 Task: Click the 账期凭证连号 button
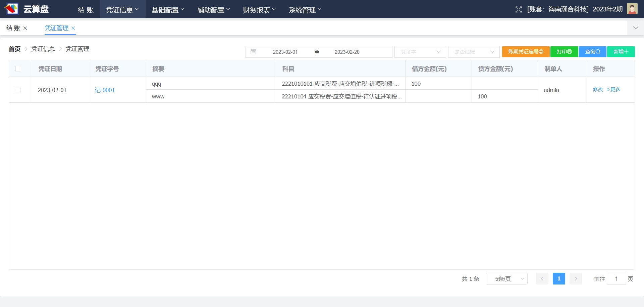(525, 52)
